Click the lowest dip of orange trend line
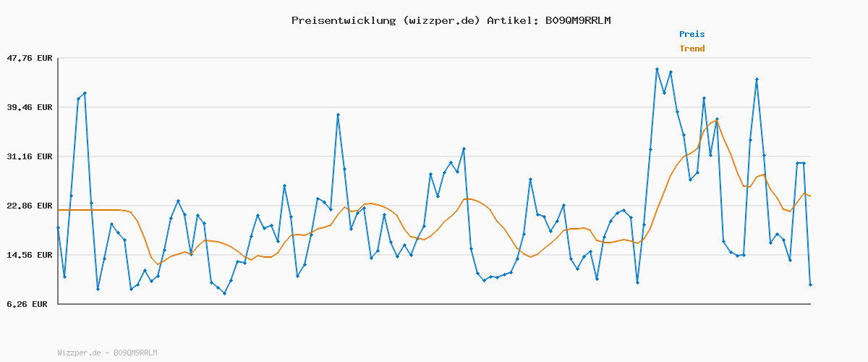Viewport: 868px width, 362px height. pyautogui.click(x=159, y=265)
